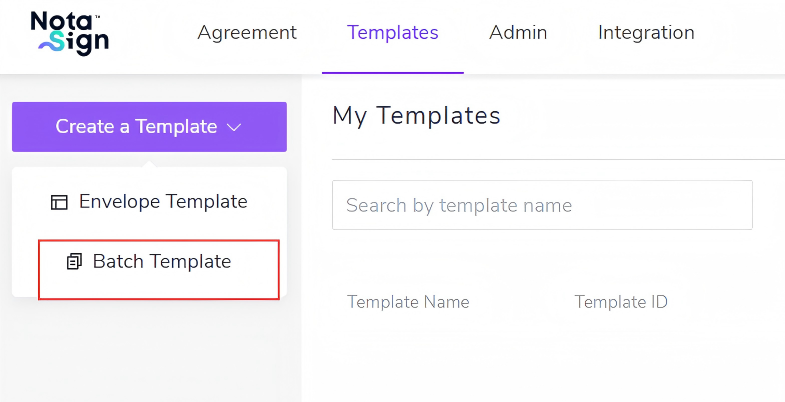Image resolution: width=785 pixels, height=402 pixels.
Task: Click the Batch Template documents icon
Action: (74, 261)
